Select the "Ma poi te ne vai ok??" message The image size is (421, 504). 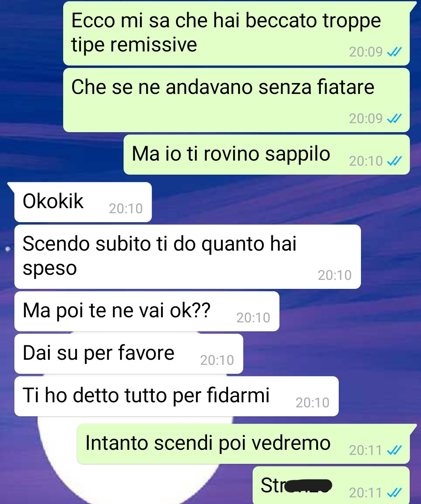(147, 311)
